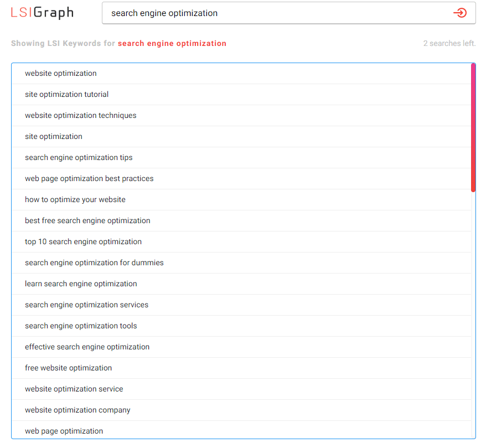This screenshot has height=448, width=486.
Task: Click 'website optimization techniques' row
Action: [x=241, y=116]
